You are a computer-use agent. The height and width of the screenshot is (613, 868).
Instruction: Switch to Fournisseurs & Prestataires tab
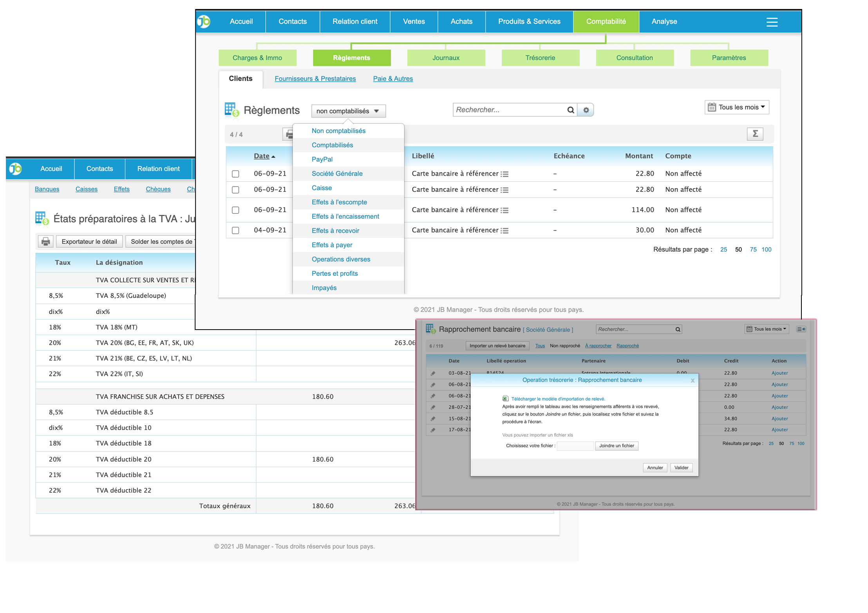[x=315, y=78]
